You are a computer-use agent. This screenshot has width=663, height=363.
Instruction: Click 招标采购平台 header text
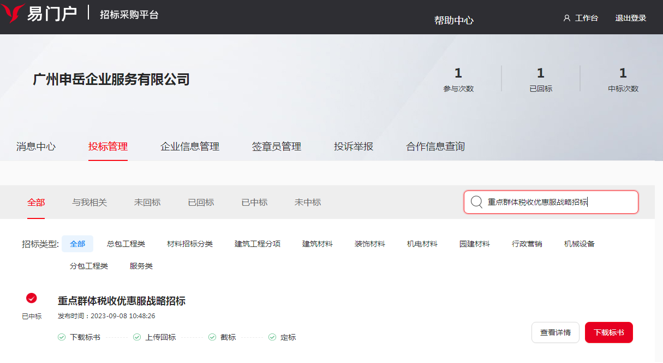(x=129, y=15)
